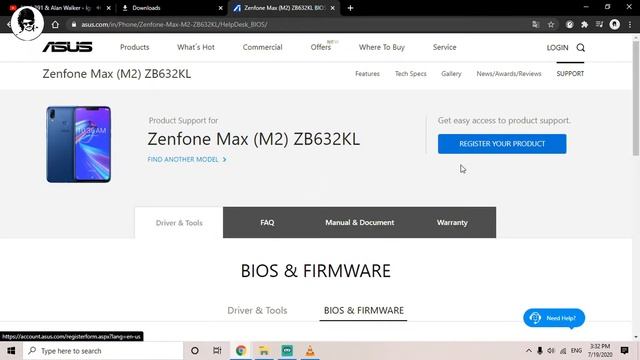Screen dimensions: 640x360
Task: Open the Chrome three-dot menu
Action: (630, 24)
